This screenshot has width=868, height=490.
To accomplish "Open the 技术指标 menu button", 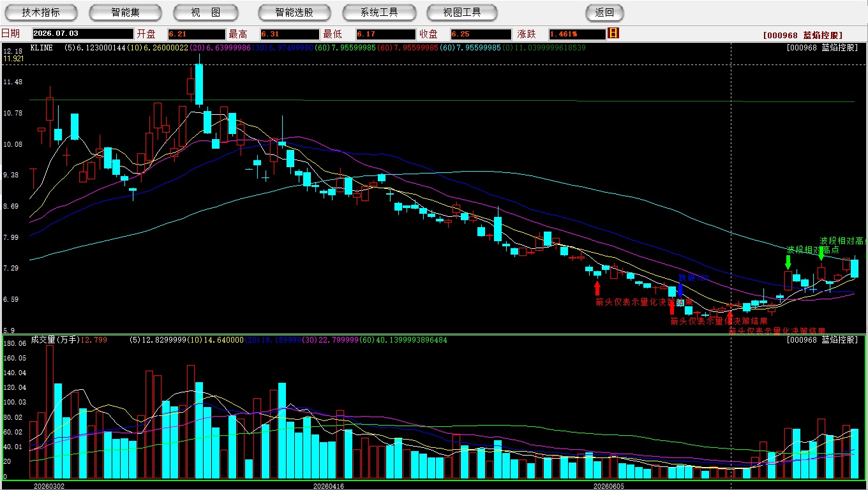I will pyautogui.click(x=41, y=12).
